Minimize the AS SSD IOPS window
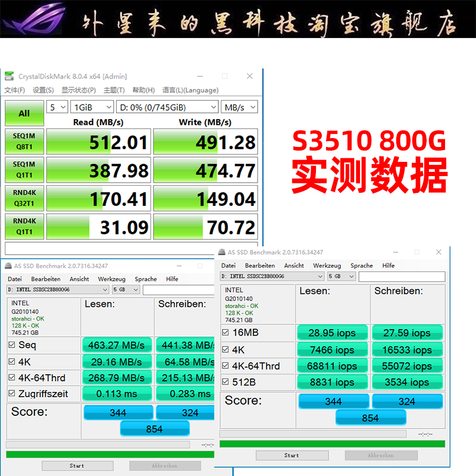 pyautogui.click(x=396, y=252)
